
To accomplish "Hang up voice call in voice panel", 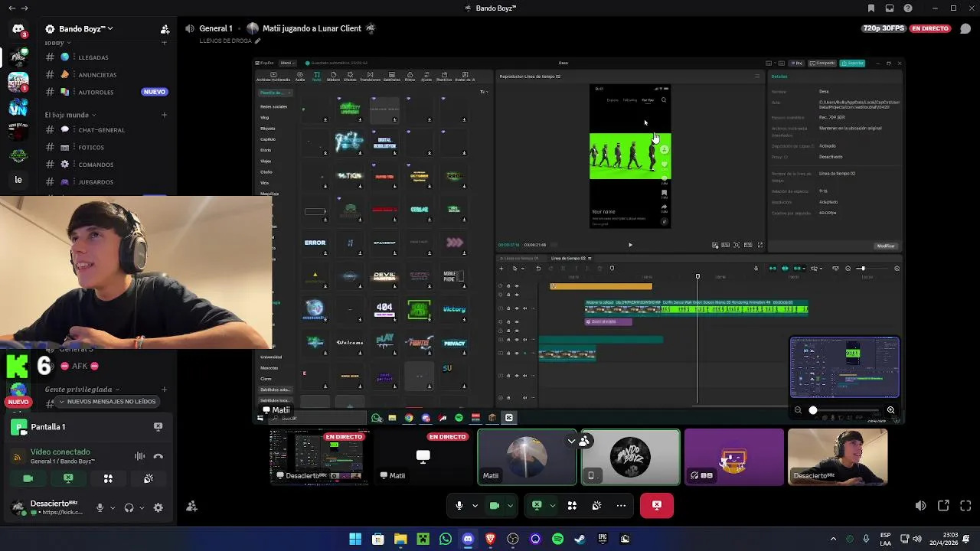I will [x=158, y=456].
